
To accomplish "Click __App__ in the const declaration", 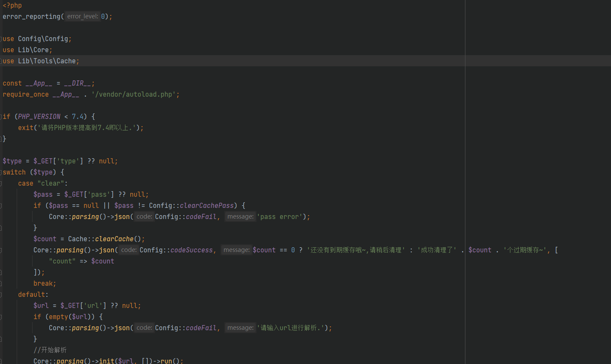I will [39, 83].
